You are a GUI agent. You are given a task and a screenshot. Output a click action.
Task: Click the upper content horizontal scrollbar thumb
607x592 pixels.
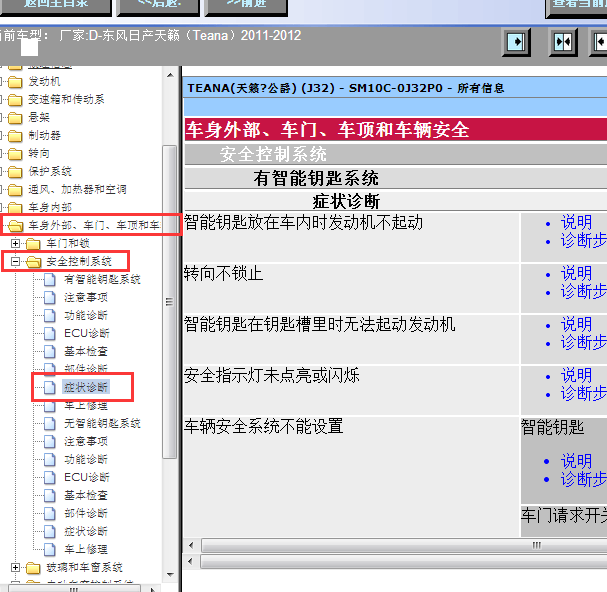coord(404,546)
